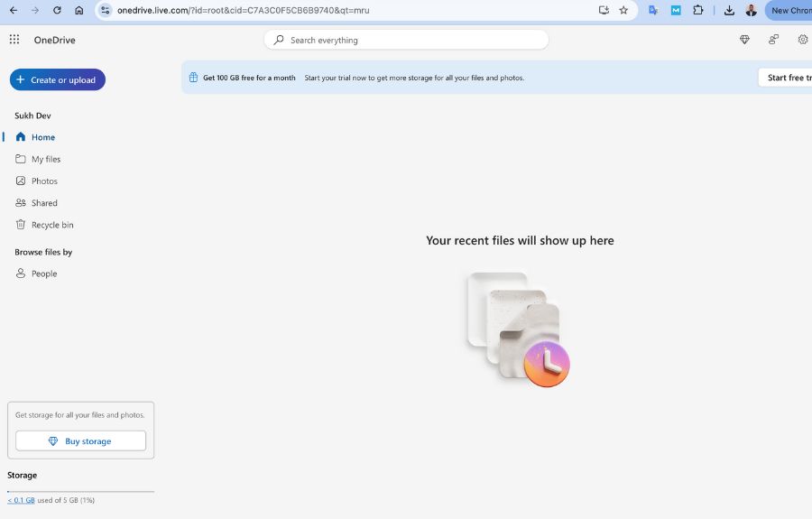This screenshot has width=812, height=519.
Task: Click the People person icon
Action: click(21, 273)
